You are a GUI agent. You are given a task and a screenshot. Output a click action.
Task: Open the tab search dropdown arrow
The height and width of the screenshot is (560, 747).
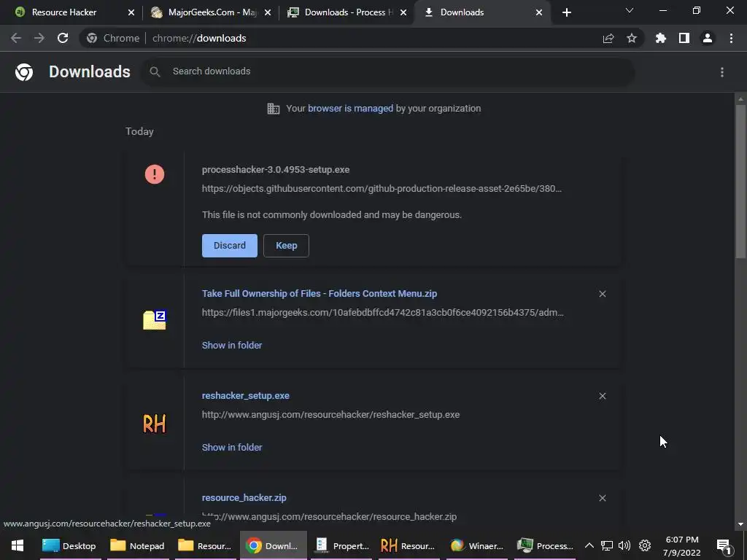[x=630, y=10]
